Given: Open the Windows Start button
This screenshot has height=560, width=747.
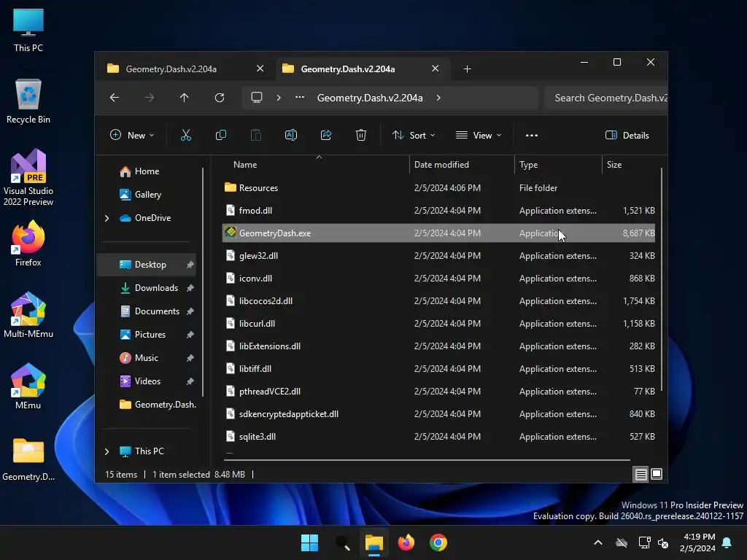Looking at the screenshot, I should [309, 542].
